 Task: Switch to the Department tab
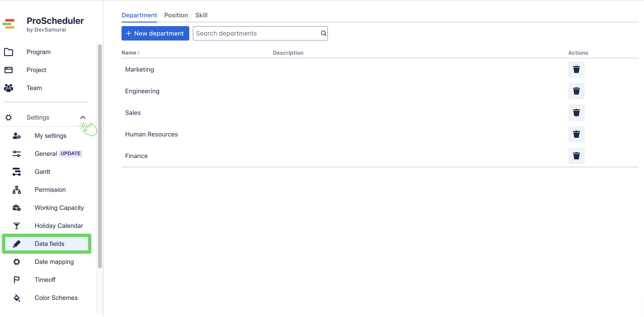coord(139,15)
